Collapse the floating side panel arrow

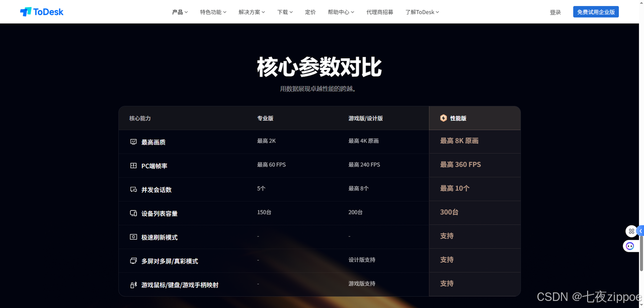coord(640,231)
